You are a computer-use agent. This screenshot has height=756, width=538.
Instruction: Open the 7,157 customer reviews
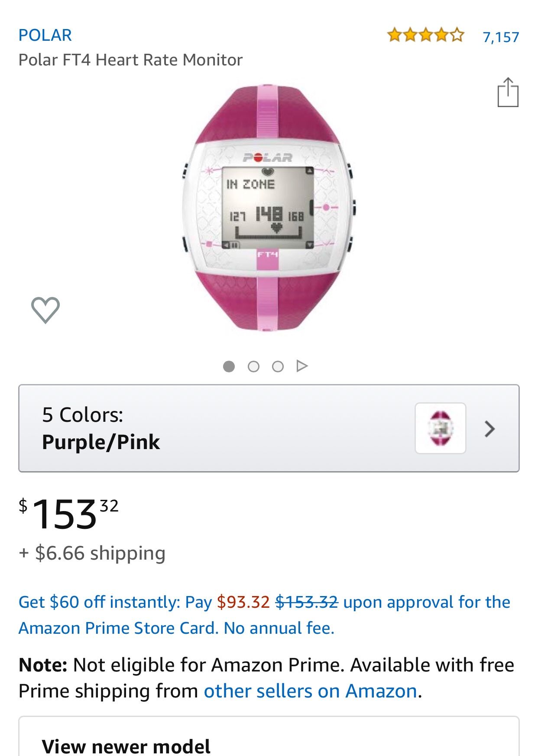tap(501, 37)
